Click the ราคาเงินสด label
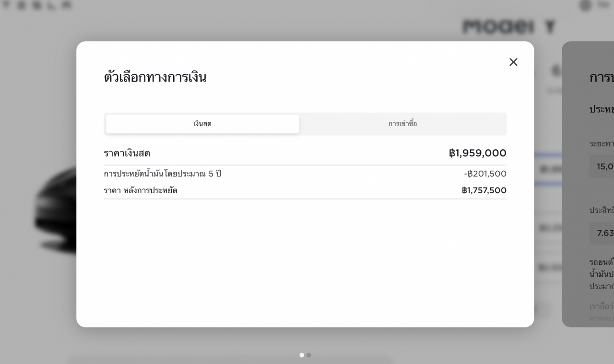Viewport: 614px width, 364px height. click(x=127, y=153)
